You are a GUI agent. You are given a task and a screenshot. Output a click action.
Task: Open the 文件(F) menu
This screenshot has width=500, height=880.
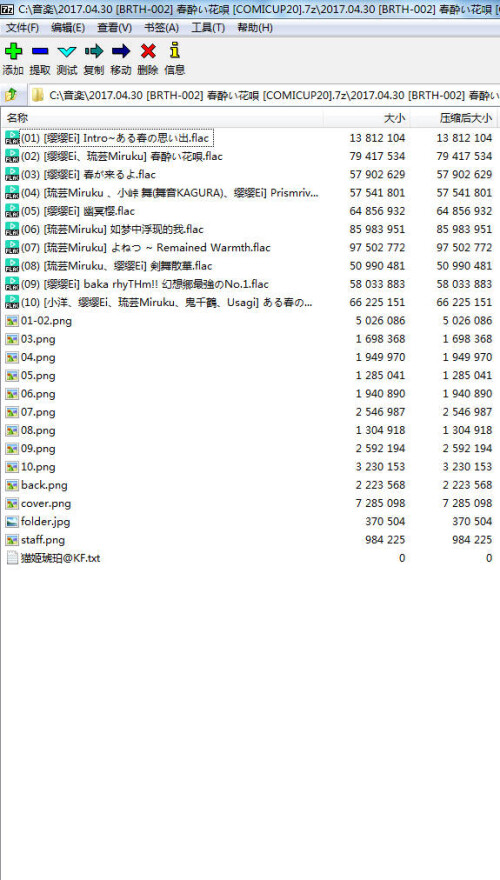point(22,28)
